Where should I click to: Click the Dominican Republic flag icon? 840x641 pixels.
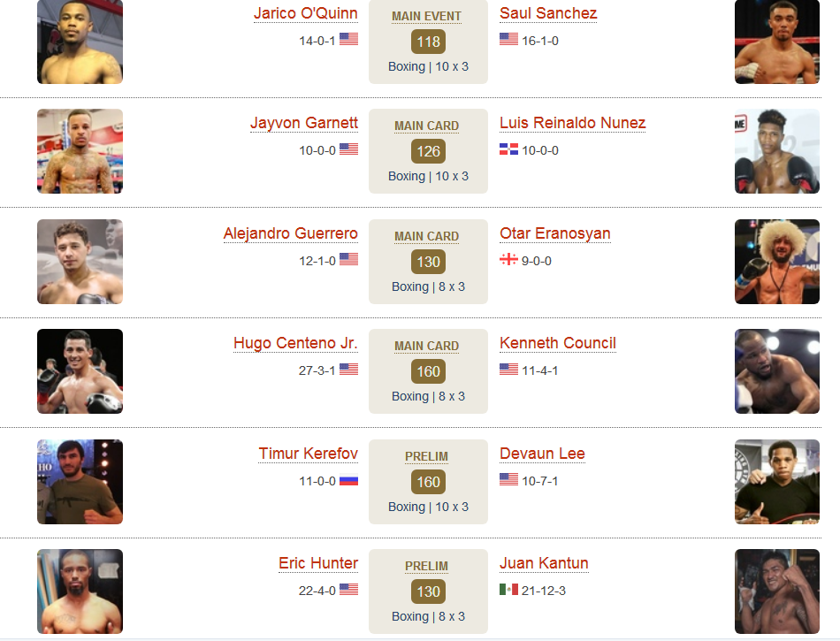click(x=508, y=149)
